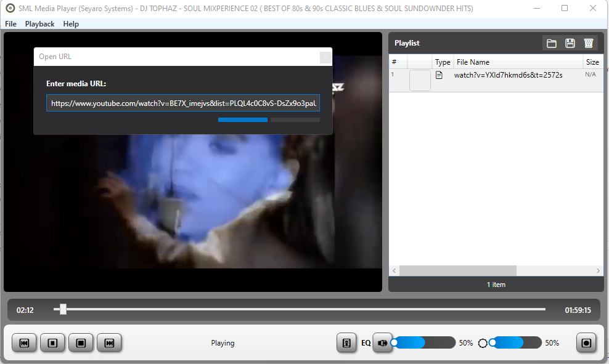
Task: Open the equalizer with the EQ icon
Action: pos(346,342)
